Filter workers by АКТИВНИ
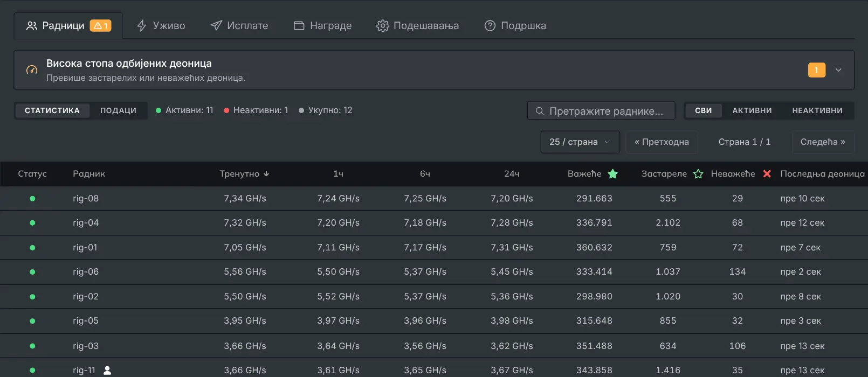 click(x=752, y=110)
